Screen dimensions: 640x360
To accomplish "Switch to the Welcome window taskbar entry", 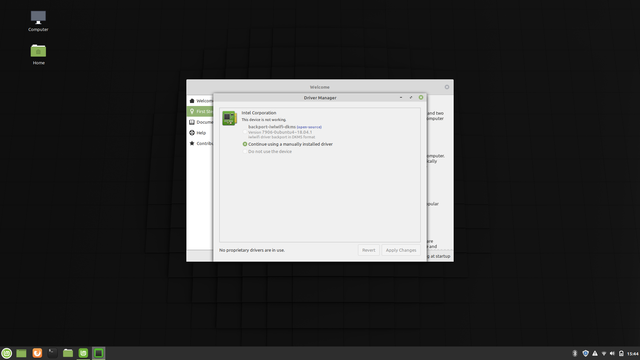I will pos(83,353).
